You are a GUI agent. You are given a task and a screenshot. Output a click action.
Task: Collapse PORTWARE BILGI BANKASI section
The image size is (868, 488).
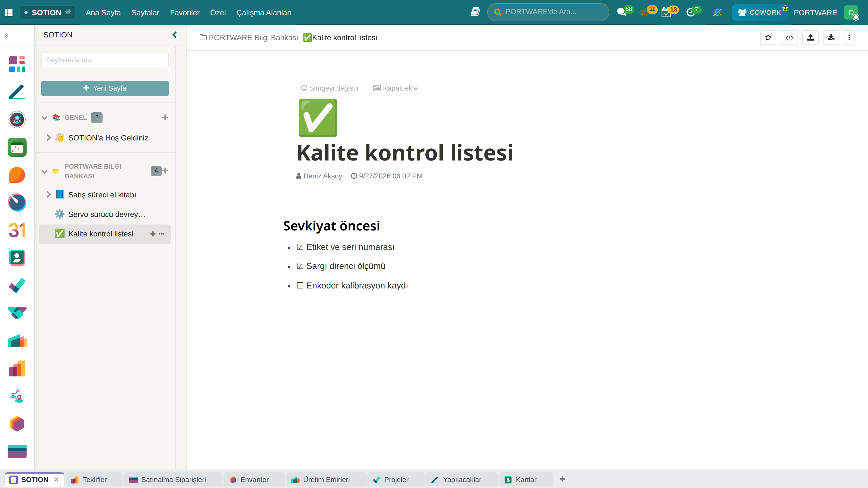(x=44, y=171)
